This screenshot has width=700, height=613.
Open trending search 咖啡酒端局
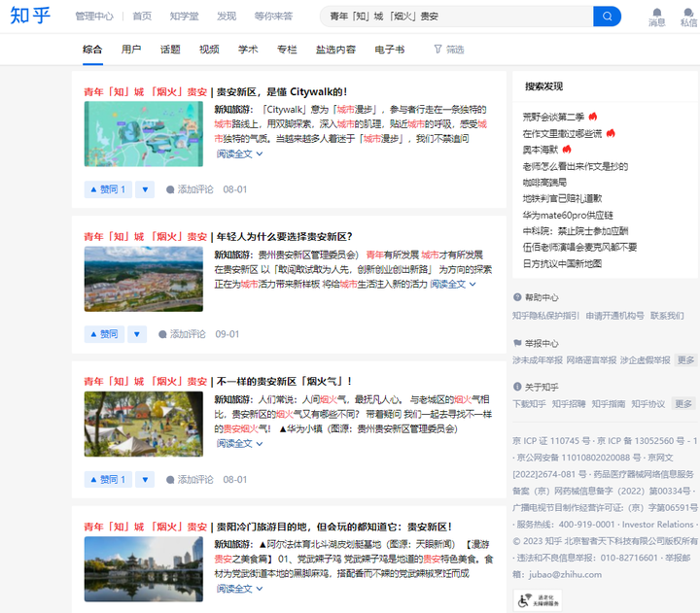click(544, 182)
